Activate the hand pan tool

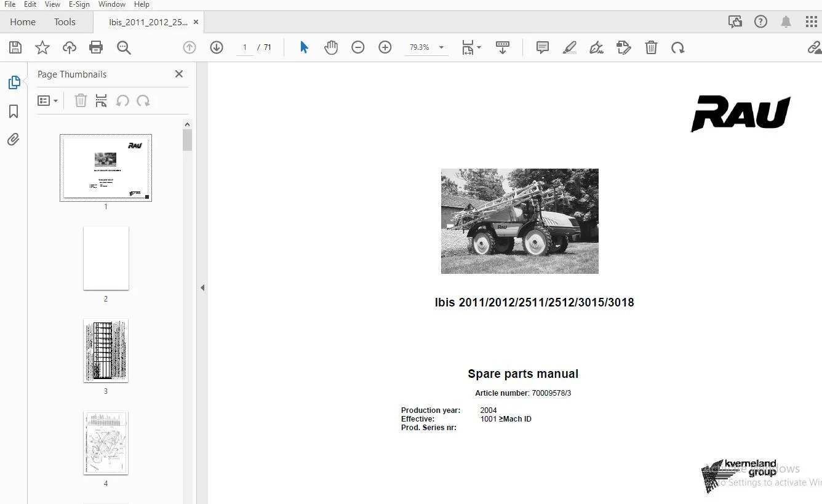pos(331,47)
